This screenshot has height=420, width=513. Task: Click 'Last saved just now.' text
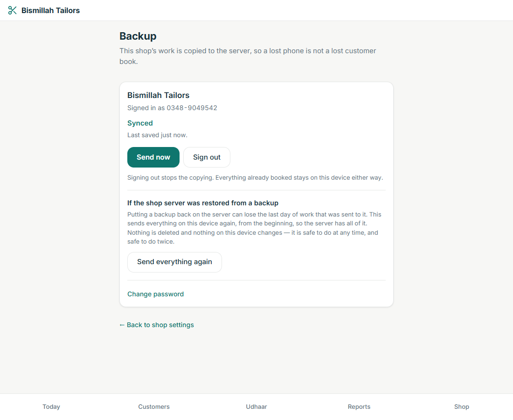pos(157,135)
